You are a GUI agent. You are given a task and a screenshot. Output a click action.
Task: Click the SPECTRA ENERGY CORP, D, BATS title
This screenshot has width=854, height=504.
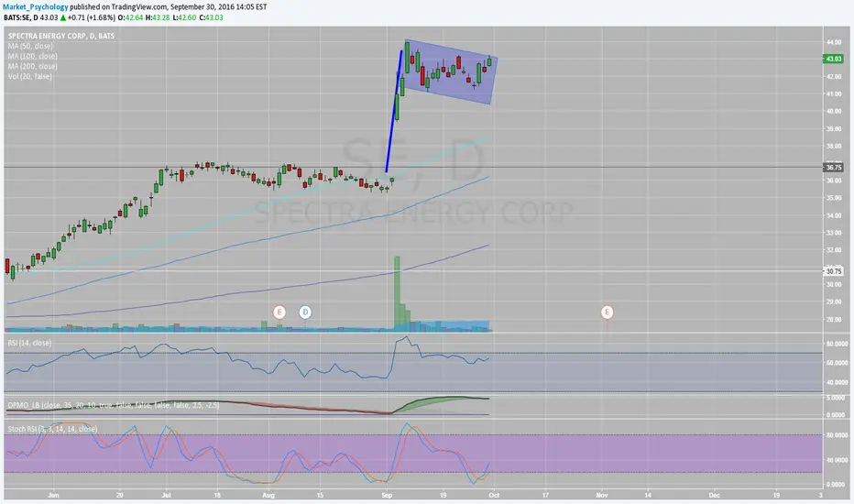61,36
